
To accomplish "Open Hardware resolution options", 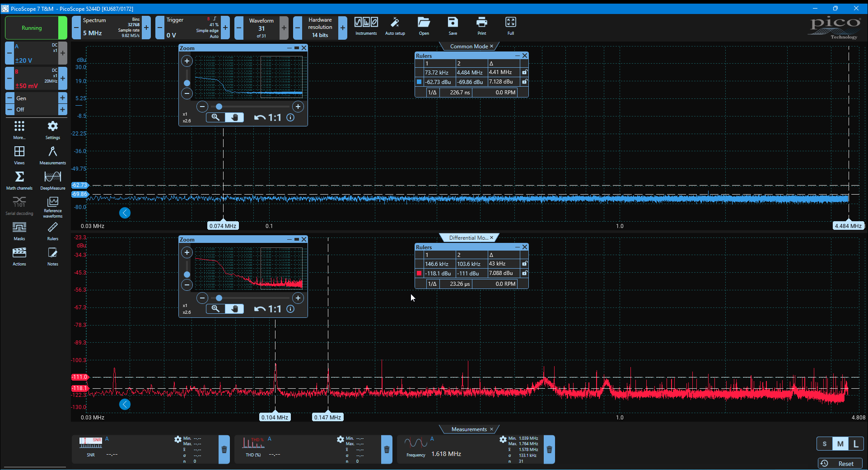I will [x=320, y=28].
